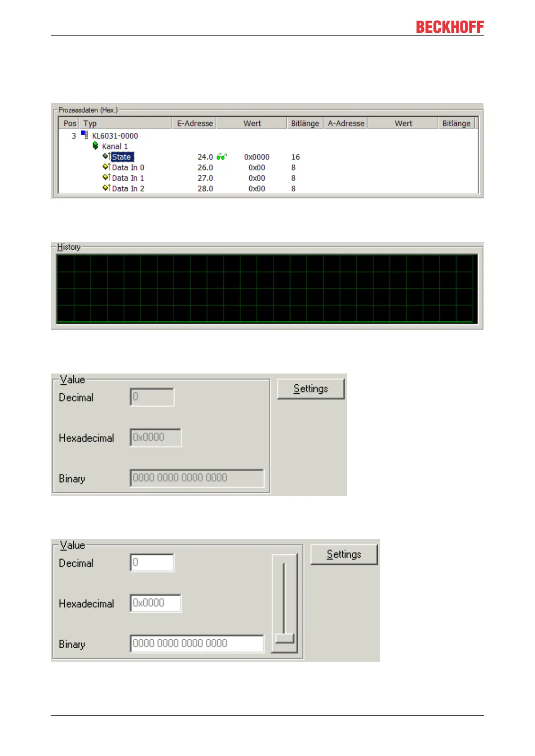Click the second Wert column header

coord(403,123)
